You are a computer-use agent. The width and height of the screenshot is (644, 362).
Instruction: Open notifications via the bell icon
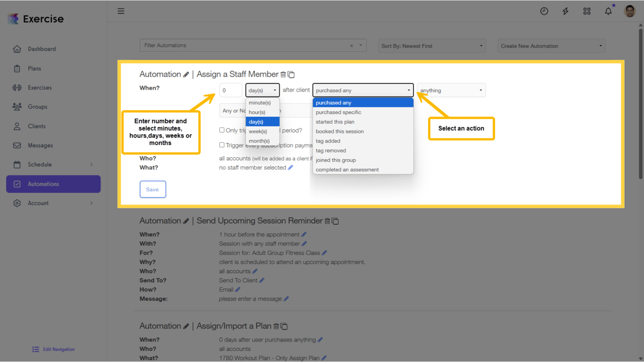pos(608,11)
